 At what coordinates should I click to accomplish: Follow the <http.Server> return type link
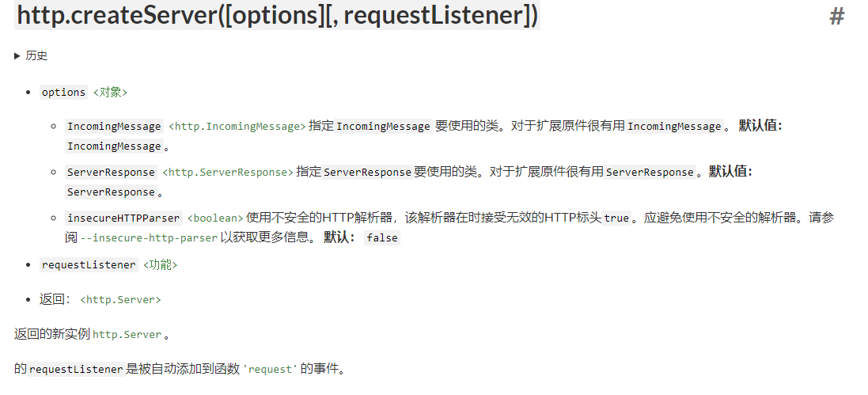pos(120,300)
